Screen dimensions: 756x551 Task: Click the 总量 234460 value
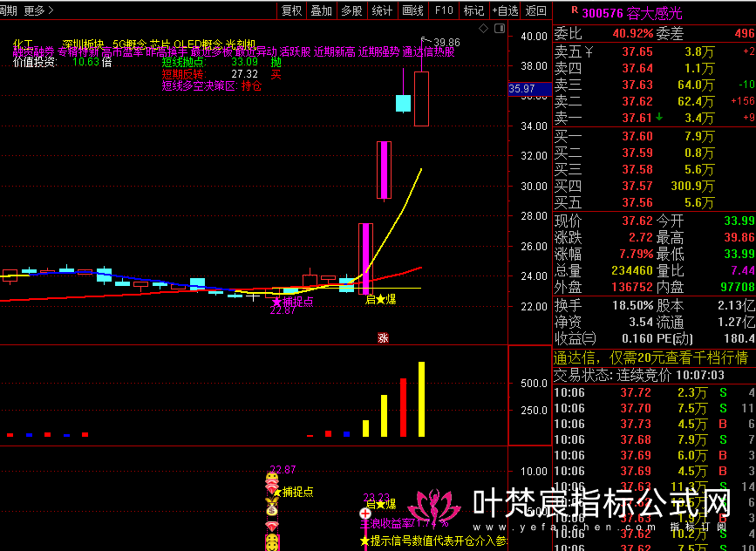632,270
